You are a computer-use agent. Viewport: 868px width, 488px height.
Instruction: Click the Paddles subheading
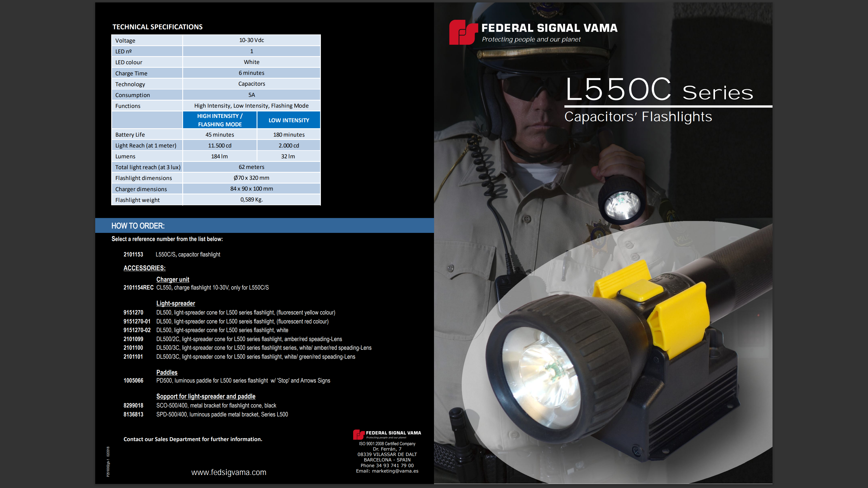click(x=167, y=372)
